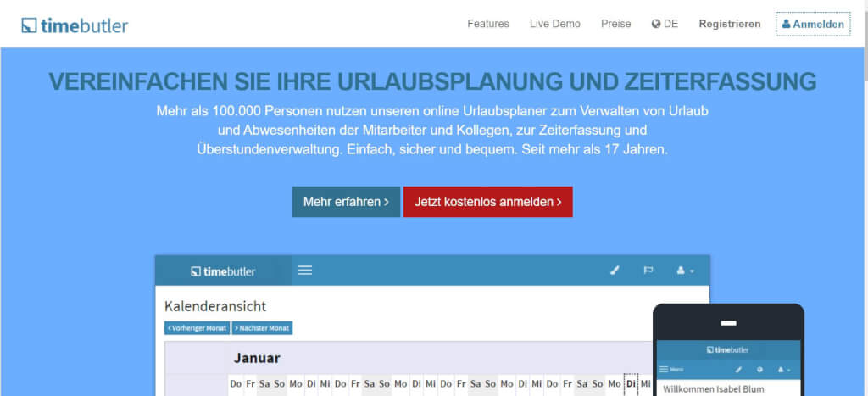Open the Live Demo link
This screenshot has height=396, width=868.
(554, 24)
